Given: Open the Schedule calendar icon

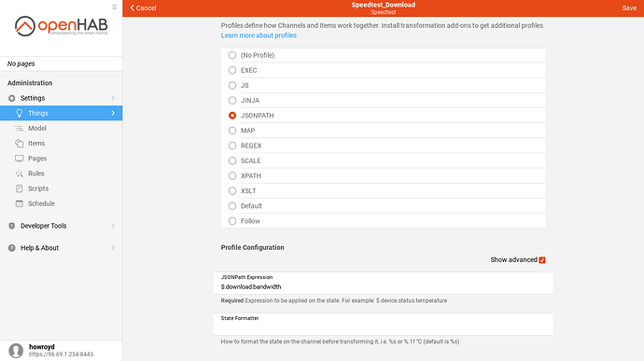Looking at the screenshot, I should tap(20, 203).
